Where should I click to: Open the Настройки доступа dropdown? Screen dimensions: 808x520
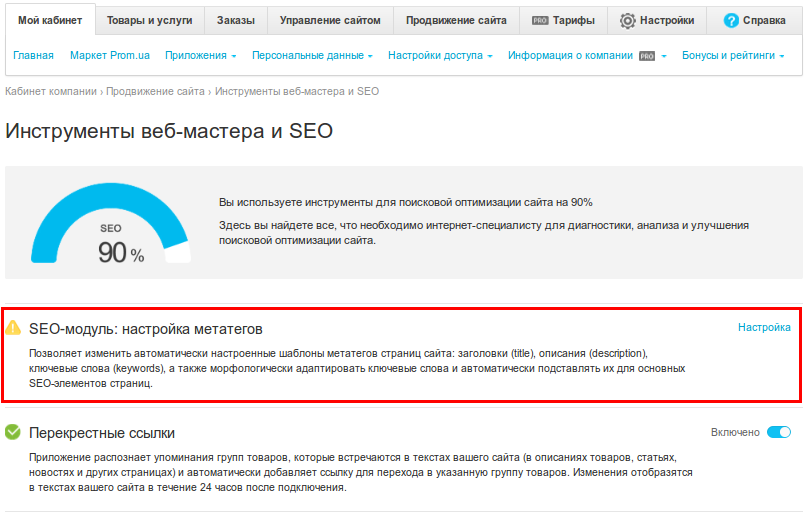[440, 56]
